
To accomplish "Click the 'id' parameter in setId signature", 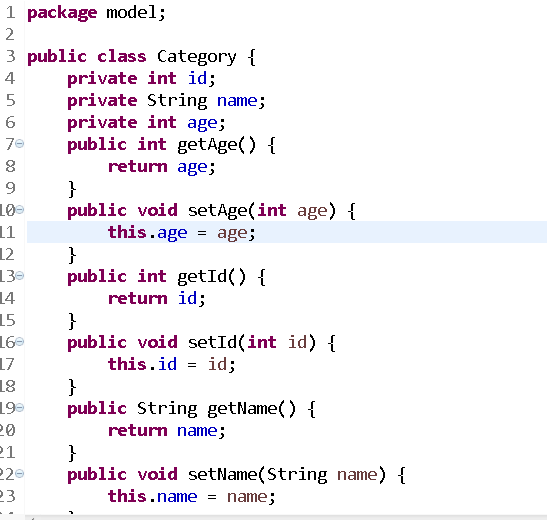I will (x=297, y=342).
